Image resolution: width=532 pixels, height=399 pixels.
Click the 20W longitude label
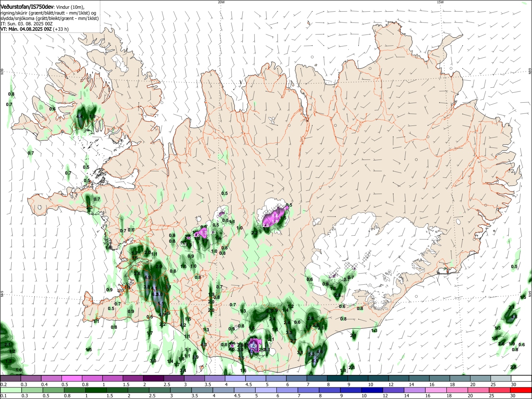coord(221,2)
